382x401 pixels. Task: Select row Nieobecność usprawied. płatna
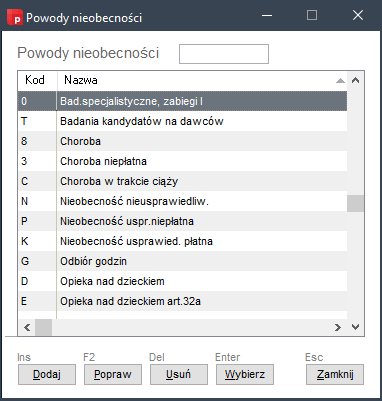point(182,241)
